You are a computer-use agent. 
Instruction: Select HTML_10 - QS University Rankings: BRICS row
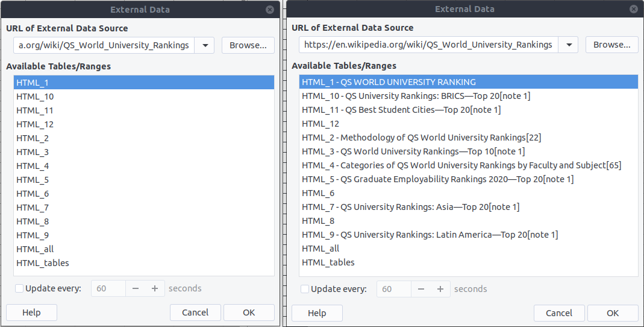[x=469, y=96]
